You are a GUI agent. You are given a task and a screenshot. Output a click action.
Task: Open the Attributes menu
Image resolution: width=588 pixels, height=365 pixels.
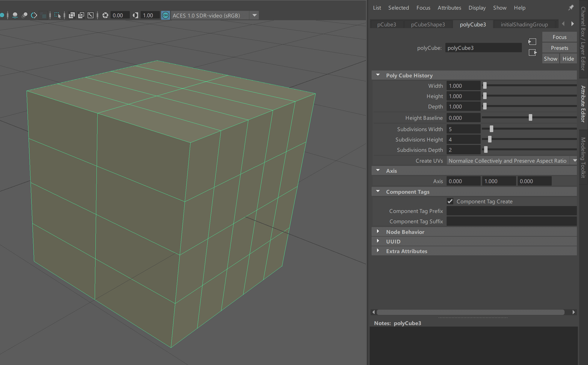[449, 8]
